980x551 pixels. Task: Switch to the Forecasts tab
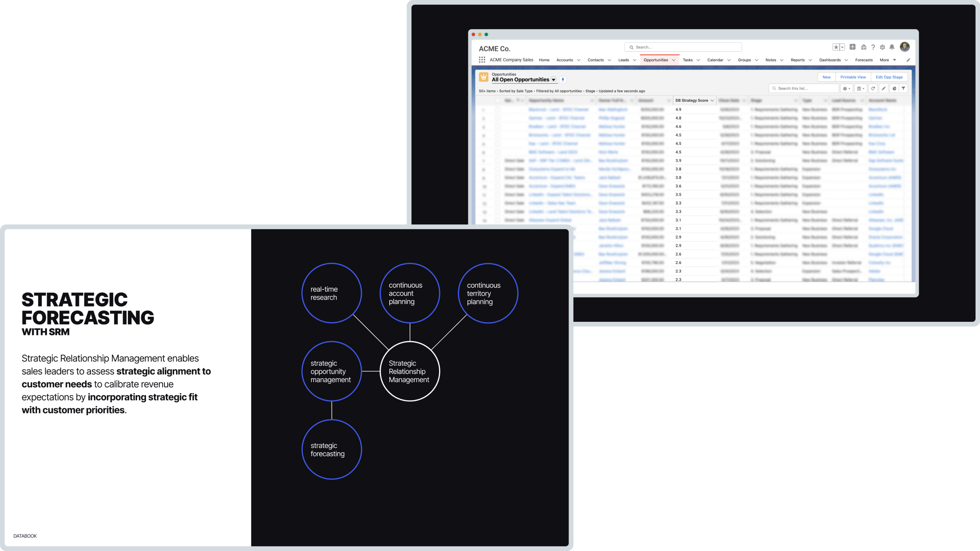coord(864,60)
